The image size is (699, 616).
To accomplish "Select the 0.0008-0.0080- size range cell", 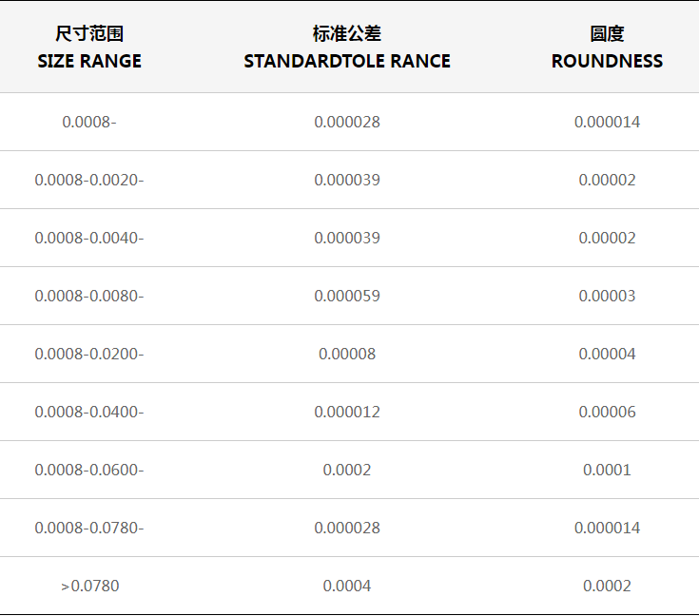I will coord(89,296).
